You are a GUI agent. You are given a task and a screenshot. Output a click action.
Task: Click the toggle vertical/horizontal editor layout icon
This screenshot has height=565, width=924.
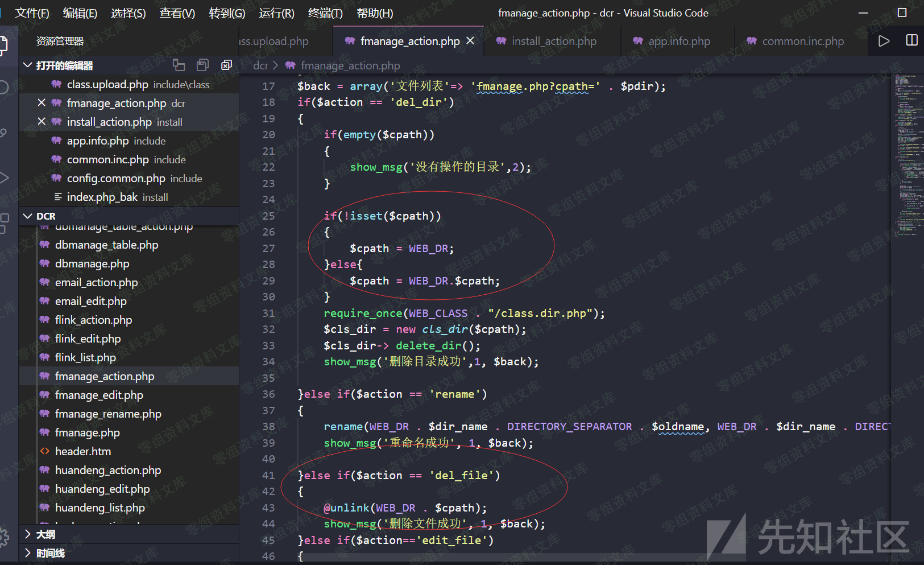click(179, 65)
